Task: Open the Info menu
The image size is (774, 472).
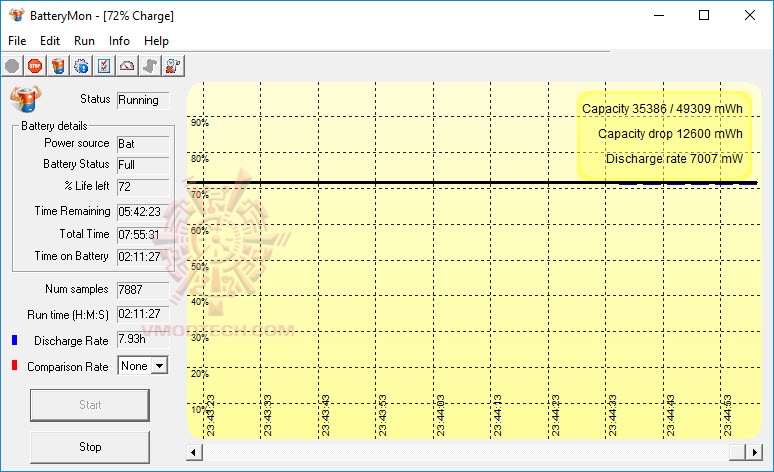Action: 119,40
